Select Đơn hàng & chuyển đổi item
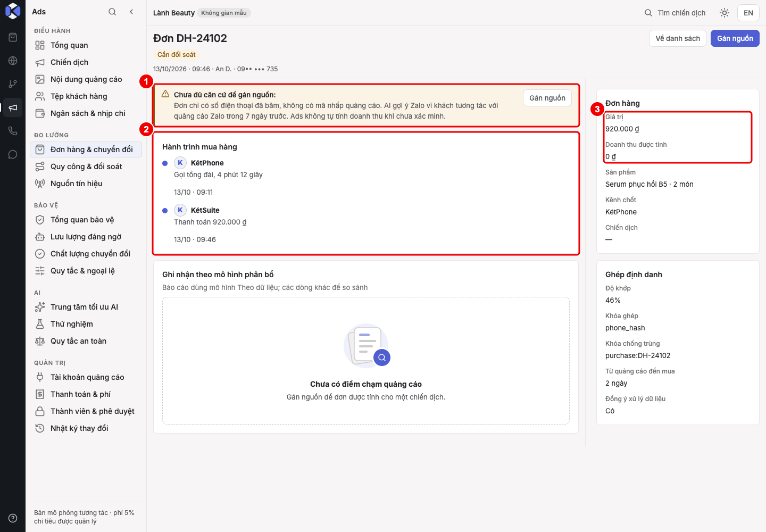Screen dimensions: 766x532 [x=86, y=149]
